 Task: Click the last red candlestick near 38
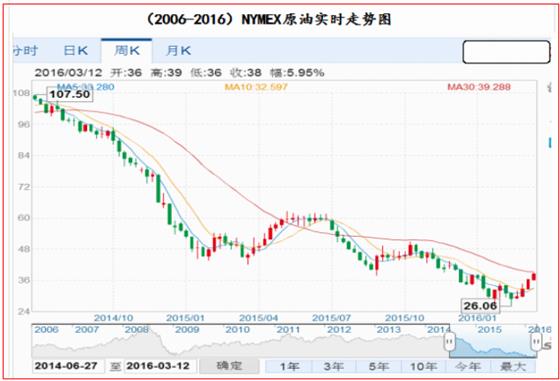[534, 276]
